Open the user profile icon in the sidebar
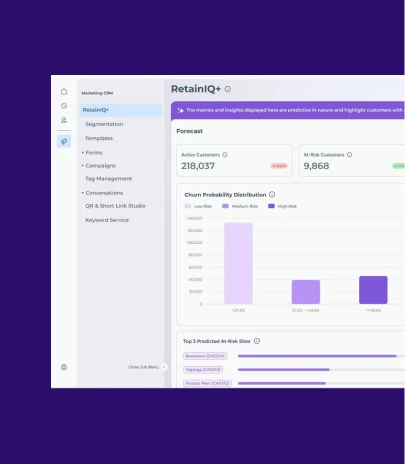 (64, 120)
